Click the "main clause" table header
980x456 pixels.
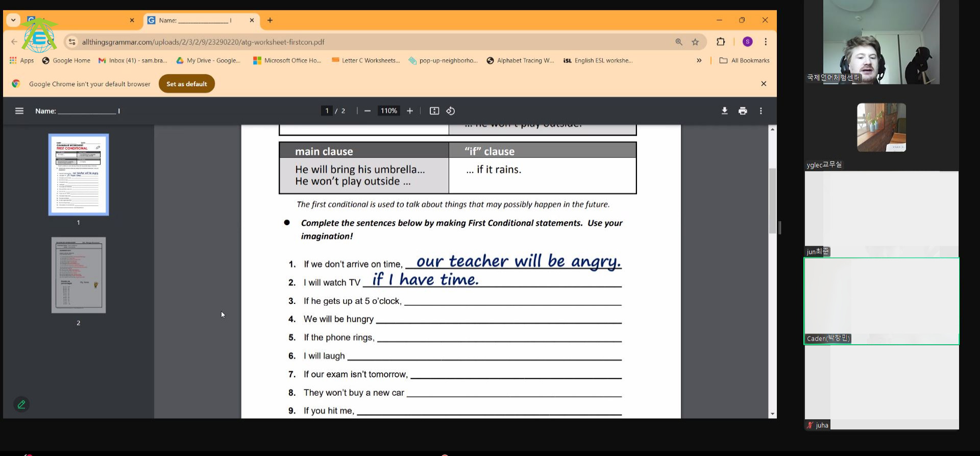click(324, 151)
